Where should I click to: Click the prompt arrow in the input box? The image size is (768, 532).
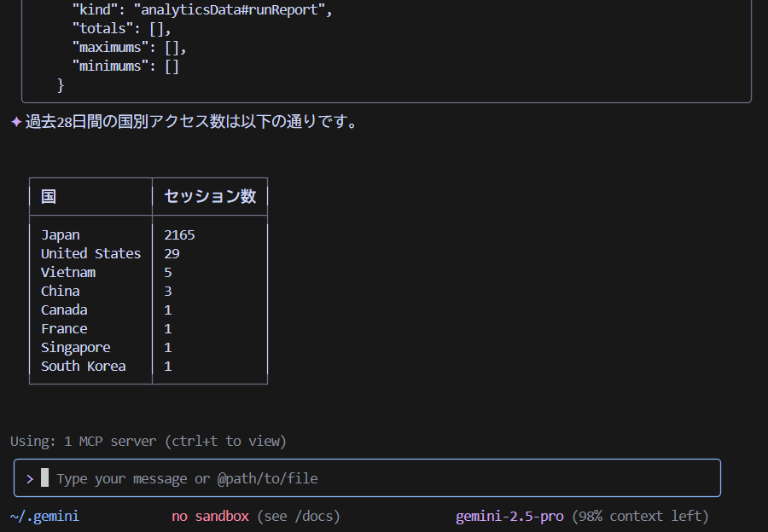click(x=30, y=478)
